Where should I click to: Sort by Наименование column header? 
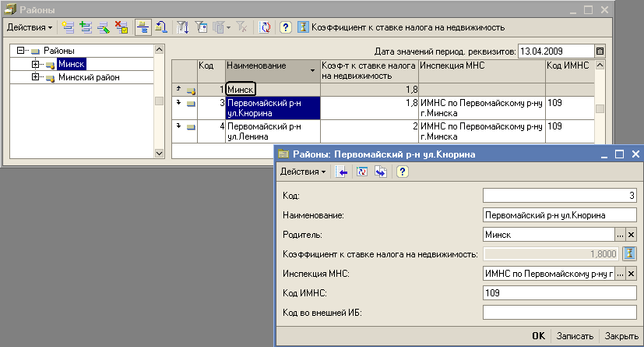(x=273, y=71)
